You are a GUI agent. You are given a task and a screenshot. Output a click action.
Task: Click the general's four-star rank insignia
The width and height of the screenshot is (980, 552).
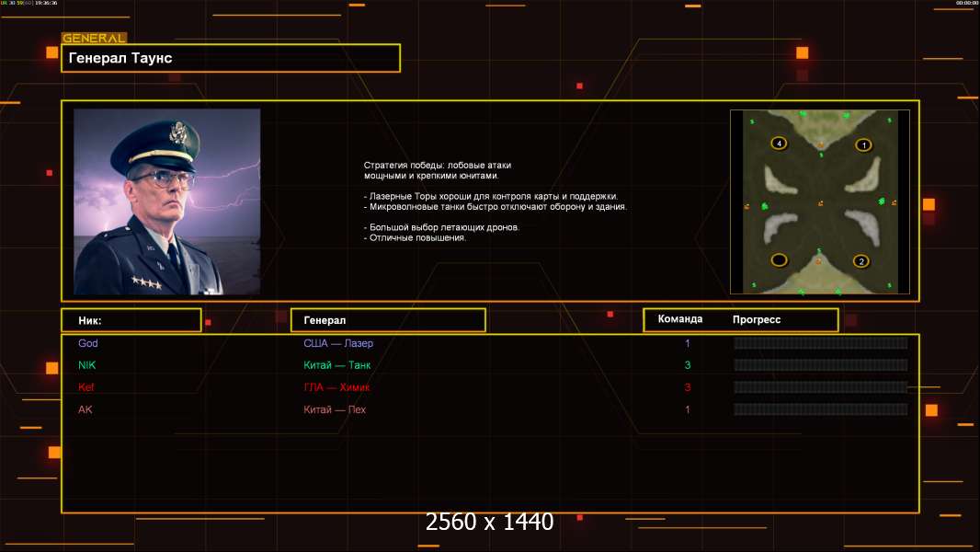pyautogui.click(x=147, y=283)
